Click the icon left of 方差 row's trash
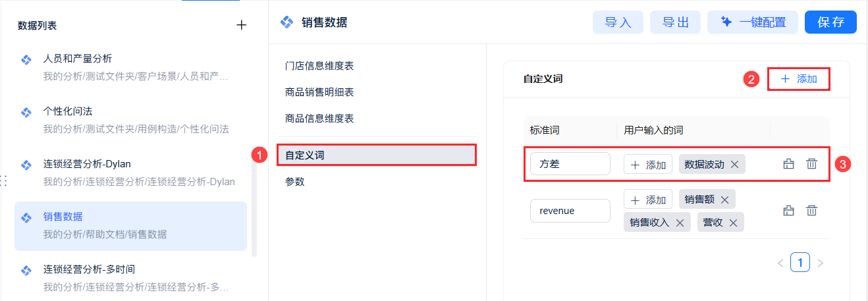 (x=788, y=164)
